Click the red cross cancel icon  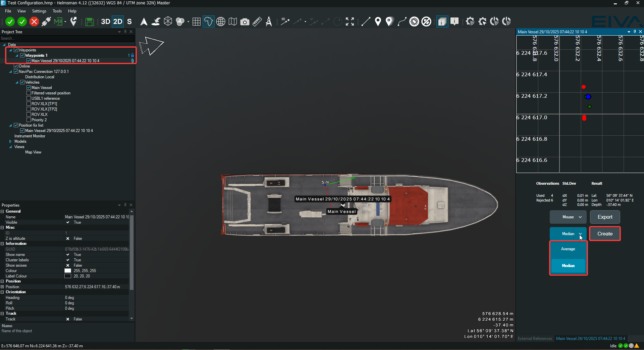coord(34,22)
